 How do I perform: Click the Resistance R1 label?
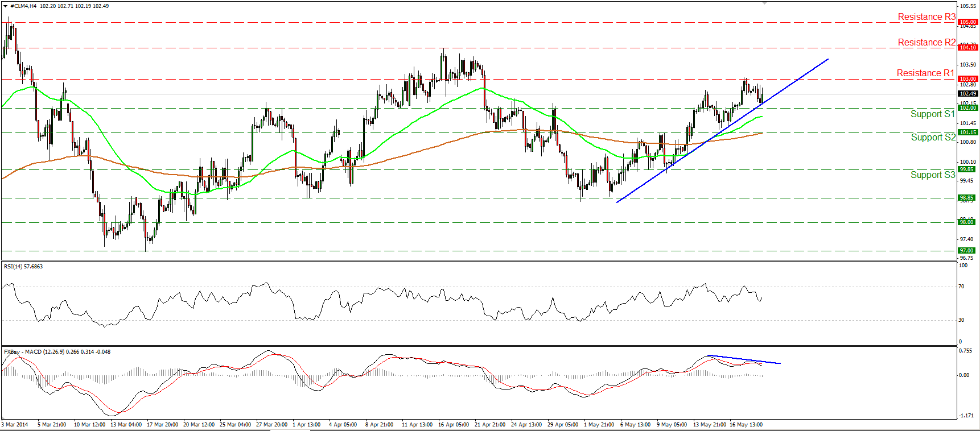point(925,73)
